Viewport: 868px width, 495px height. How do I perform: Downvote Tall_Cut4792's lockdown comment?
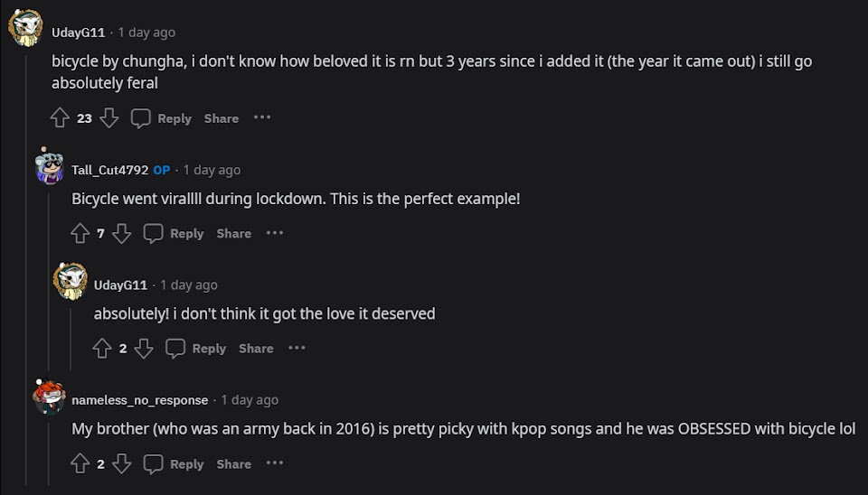point(122,234)
